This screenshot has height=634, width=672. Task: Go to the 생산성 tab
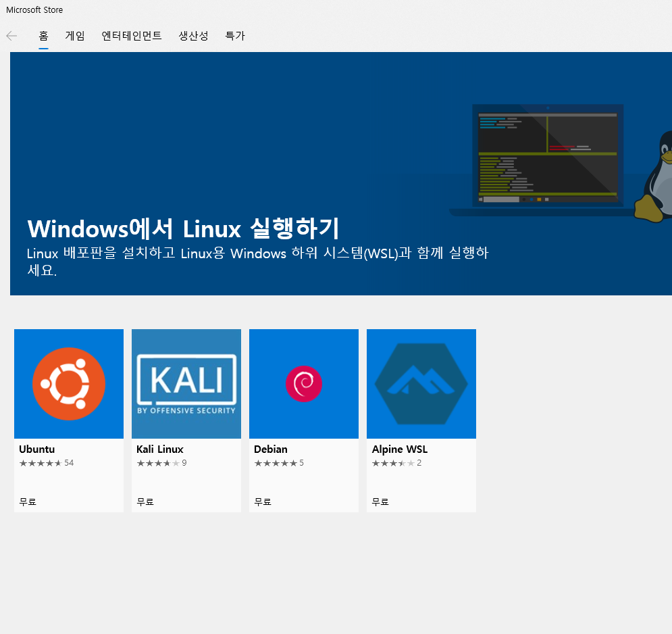(193, 36)
